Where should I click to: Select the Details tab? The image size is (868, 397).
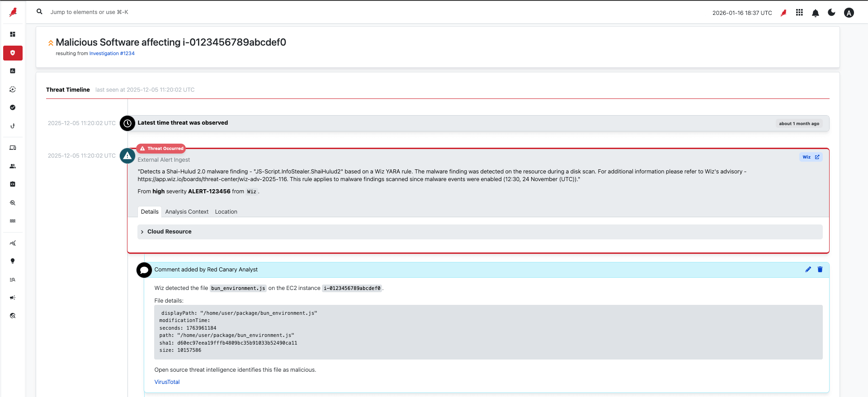[x=150, y=212]
